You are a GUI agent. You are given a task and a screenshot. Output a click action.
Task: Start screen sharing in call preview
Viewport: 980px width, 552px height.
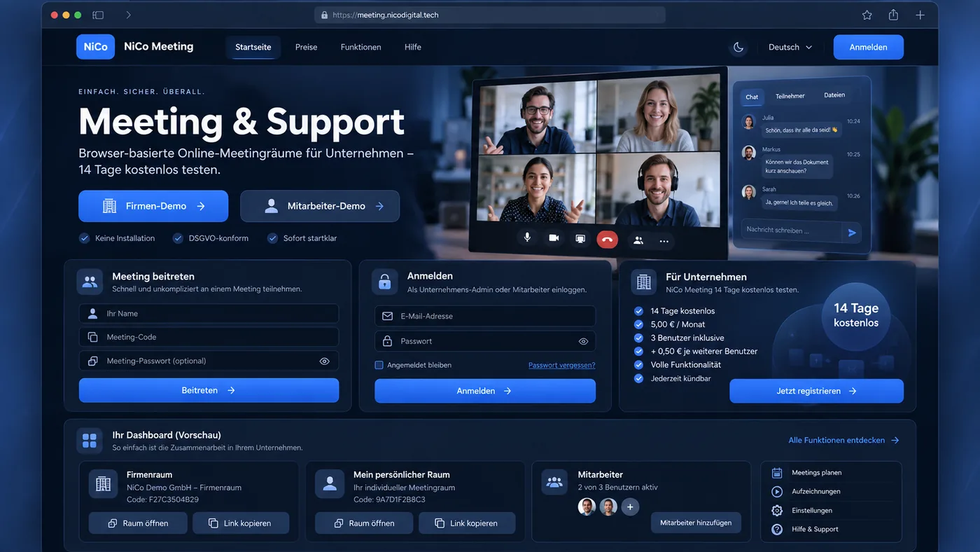[580, 239]
